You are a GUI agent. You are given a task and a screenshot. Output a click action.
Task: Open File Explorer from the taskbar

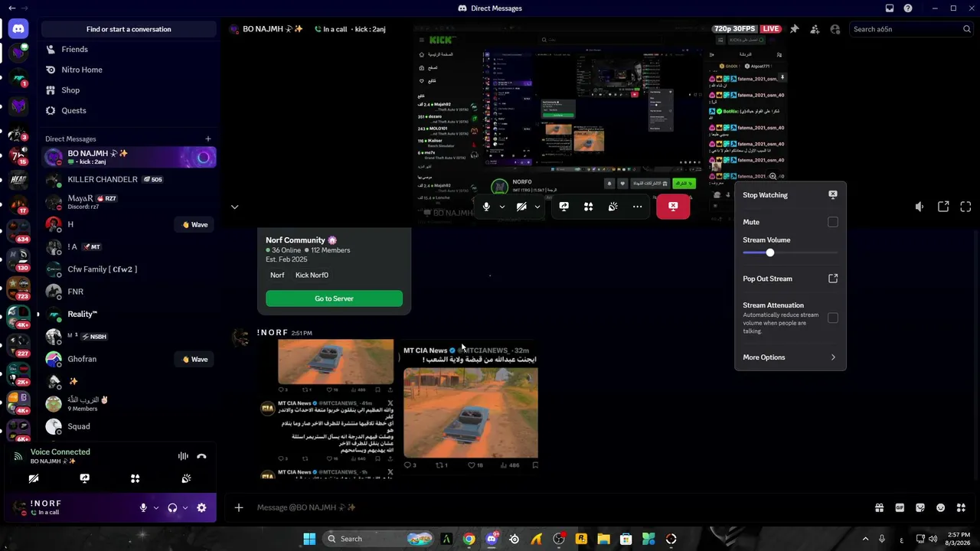pyautogui.click(x=603, y=539)
